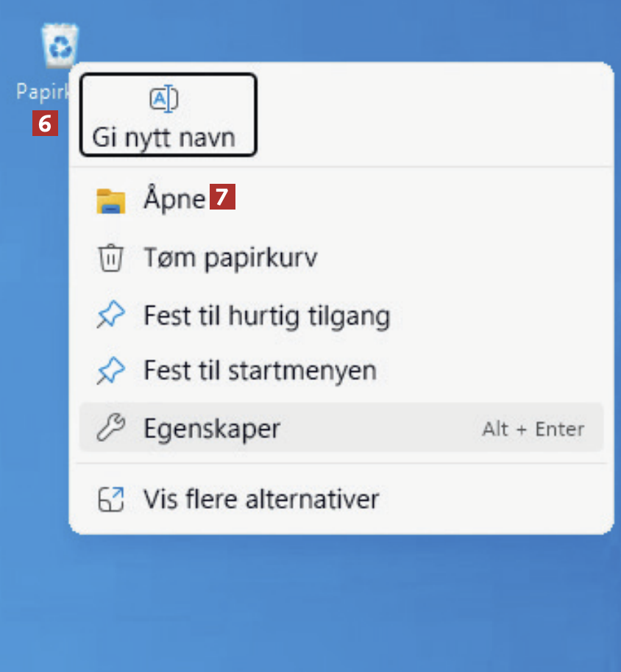Choose Fest til hurtig tilgang
The height and width of the screenshot is (672, 621).
pyautogui.click(x=341, y=315)
